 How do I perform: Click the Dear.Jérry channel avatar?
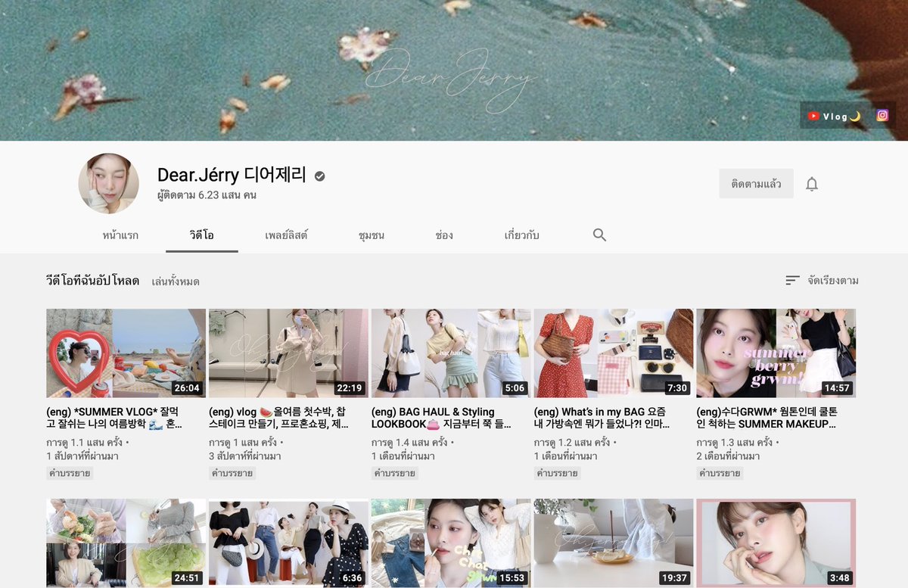pos(109,184)
